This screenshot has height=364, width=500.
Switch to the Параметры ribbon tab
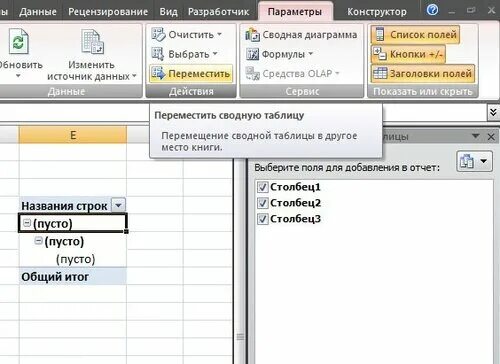pos(295,12)
